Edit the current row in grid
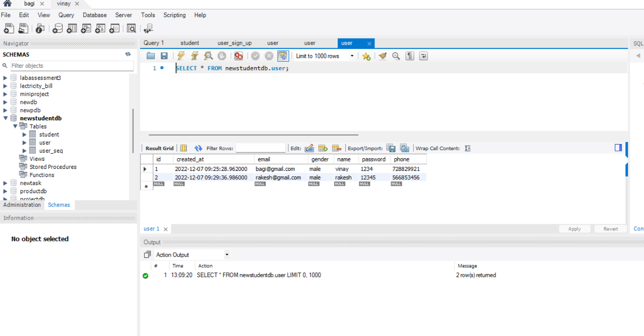Screen dimensions: 644x336 pos(309,148)
